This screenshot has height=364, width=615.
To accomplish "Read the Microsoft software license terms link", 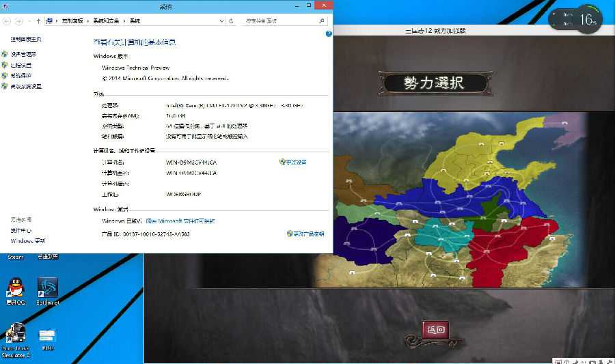I will 180,221.
